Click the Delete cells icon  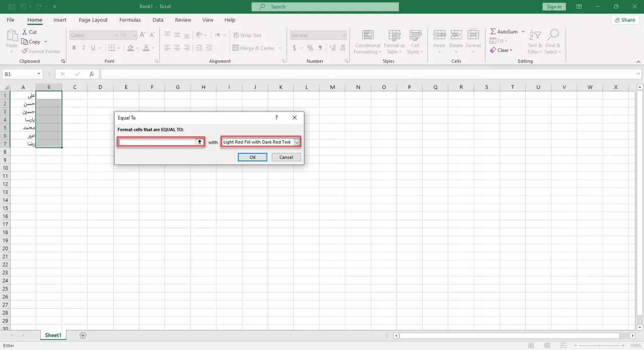(x=456, y=35)
